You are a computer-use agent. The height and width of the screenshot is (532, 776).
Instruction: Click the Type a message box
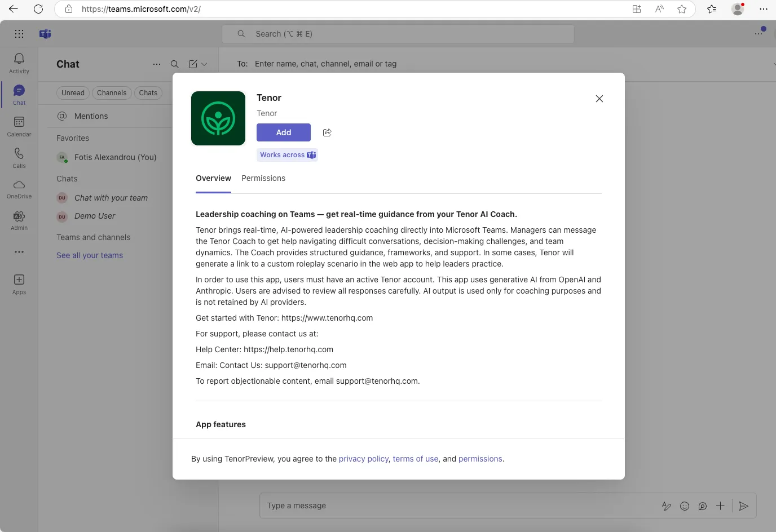[x=460, y=506]
